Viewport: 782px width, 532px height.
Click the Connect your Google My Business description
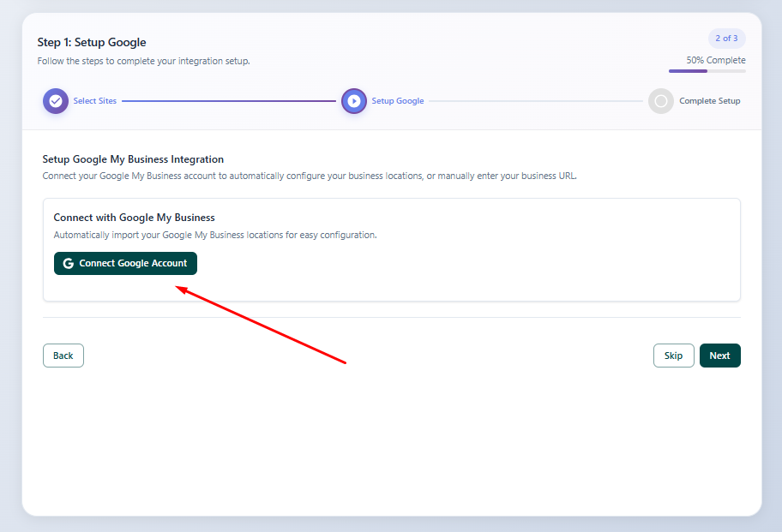310,176
